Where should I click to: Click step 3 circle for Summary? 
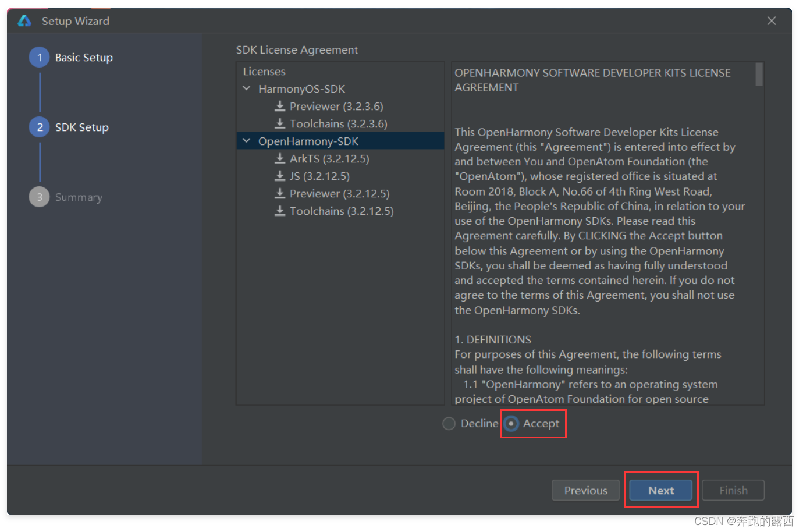(x=40, y=197)
